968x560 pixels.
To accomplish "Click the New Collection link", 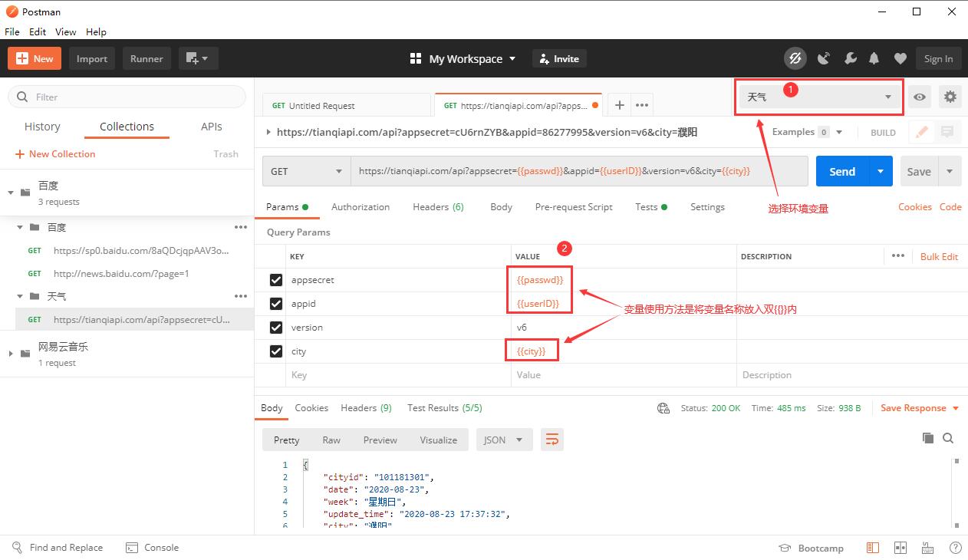I will coord(55,153).
